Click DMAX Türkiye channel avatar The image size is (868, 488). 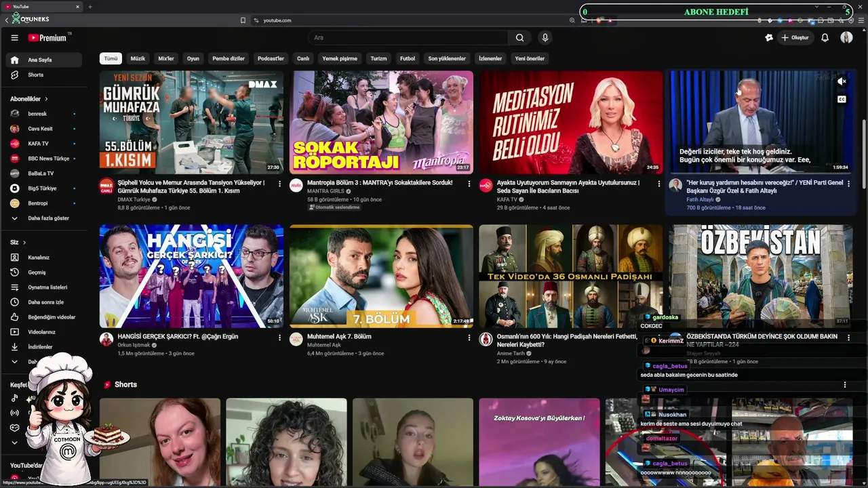click(x=106, y=186)
